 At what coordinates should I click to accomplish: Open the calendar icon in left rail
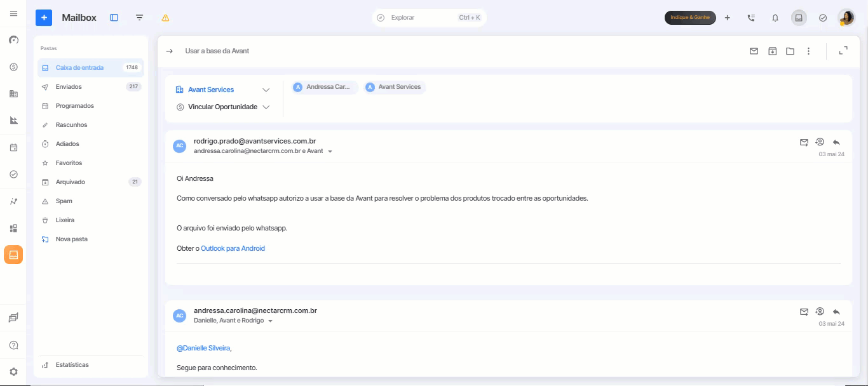point(13,147)
